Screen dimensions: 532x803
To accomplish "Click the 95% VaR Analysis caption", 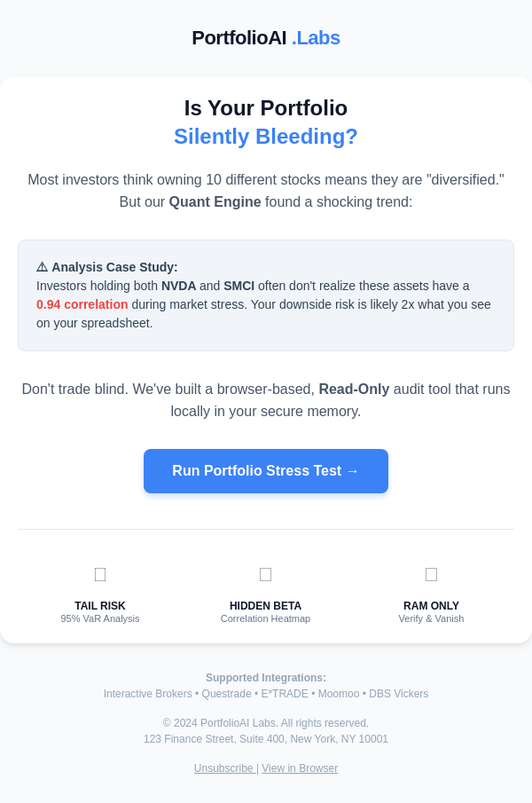I will click(x=100, y=618).
